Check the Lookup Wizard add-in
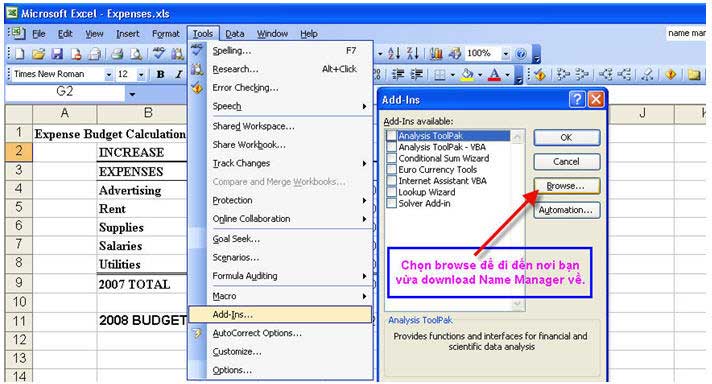 click(x=391, y=192)
